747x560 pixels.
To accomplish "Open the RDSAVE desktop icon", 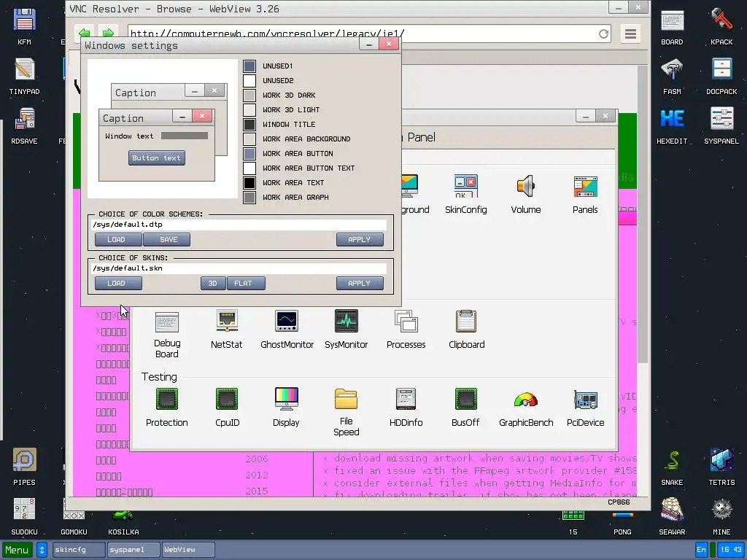I will point(24,125).
